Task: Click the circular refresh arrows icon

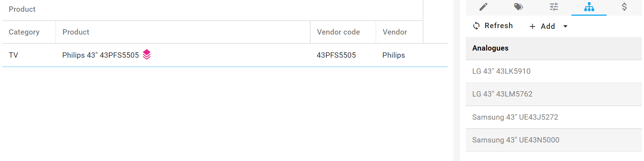Action: [476, 26]
